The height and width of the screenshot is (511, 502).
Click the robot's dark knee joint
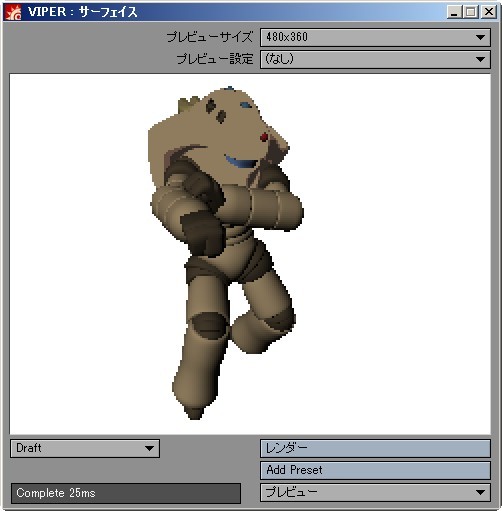click(x=208, y=326)
